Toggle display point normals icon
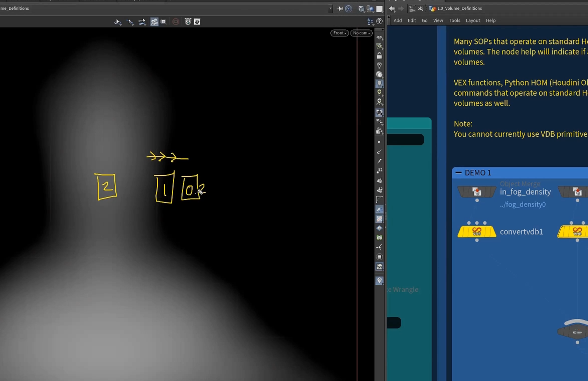The height and width of the screenshot is (381, 588). click(379, 152)
